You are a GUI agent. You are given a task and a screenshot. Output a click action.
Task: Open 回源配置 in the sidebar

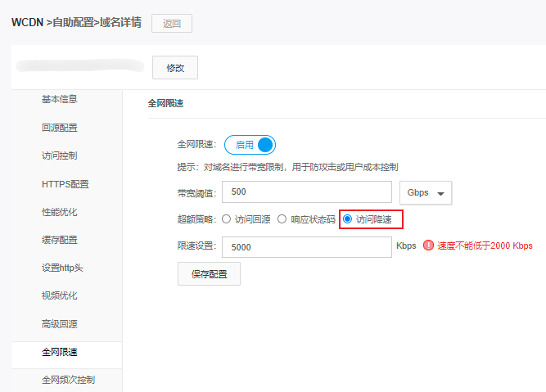pos(60,128)
